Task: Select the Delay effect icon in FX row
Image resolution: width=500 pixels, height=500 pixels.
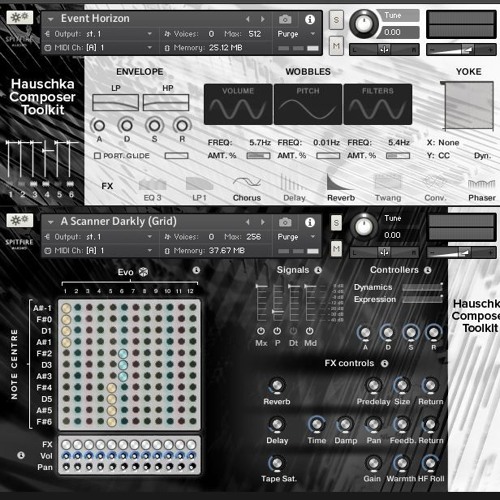Action: [294, 182]
